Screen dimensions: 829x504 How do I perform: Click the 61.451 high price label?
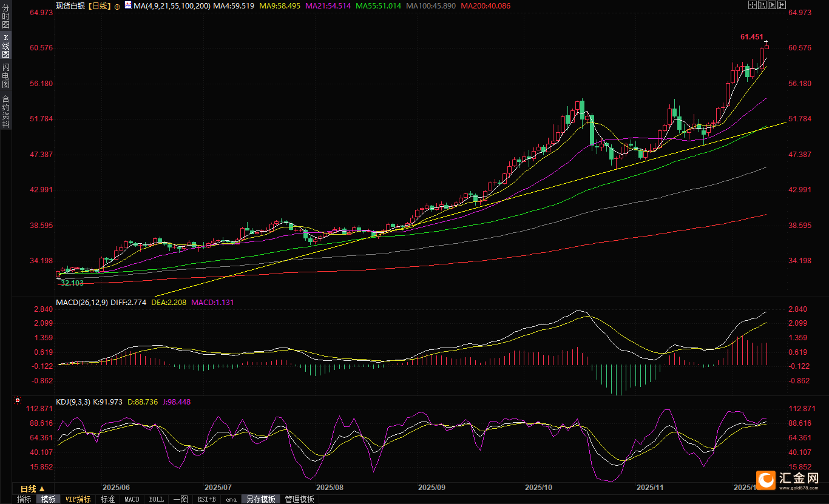tap(751, 37)
